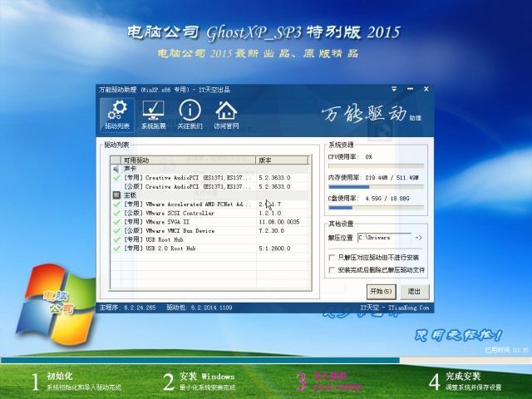Click the 主程序: 6.2.24.265 status text

[x=127, y=308]
